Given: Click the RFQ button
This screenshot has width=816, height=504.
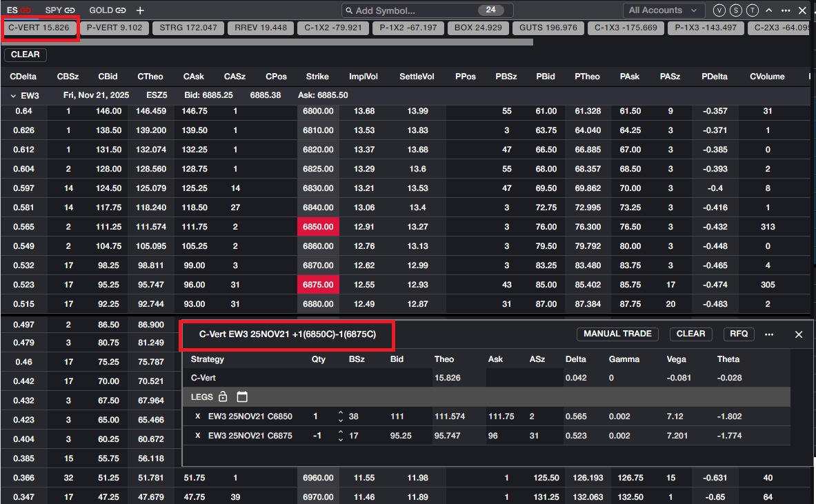Looking at the screenshot, I should pos(739,334).
